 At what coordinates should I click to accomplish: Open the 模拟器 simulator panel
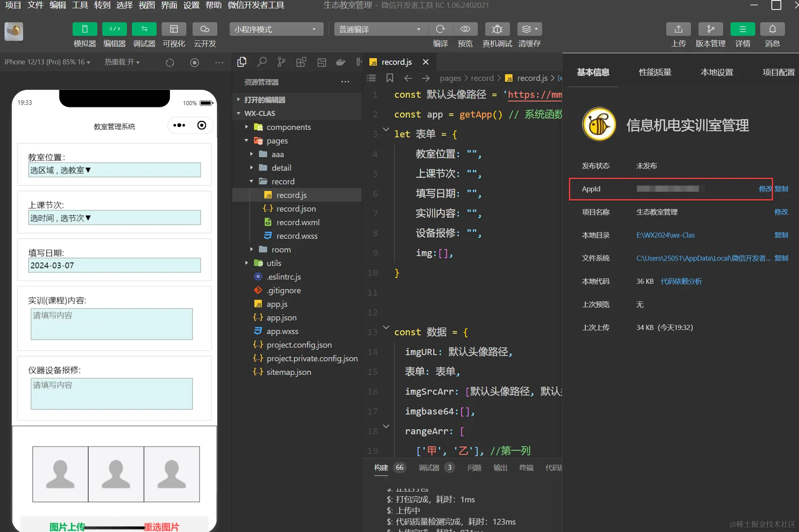click(84, 35)
